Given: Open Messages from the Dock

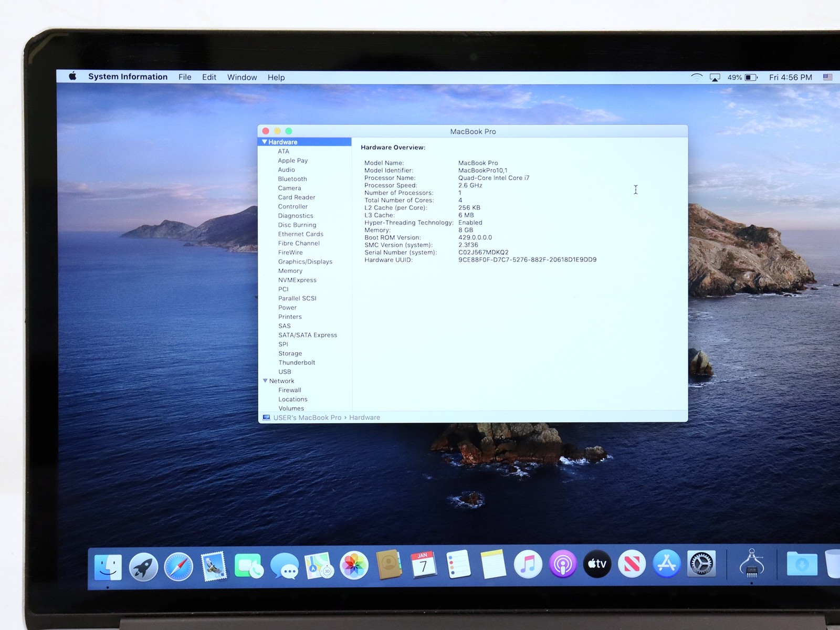Looking at the screenshot, I should (284, 566).
